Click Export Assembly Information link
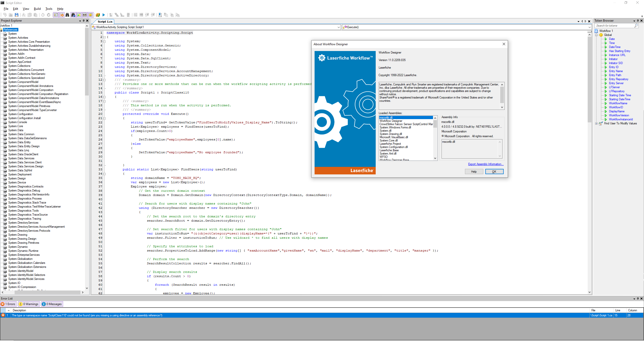Screen dimensions: 644x341 pos(486,164)
